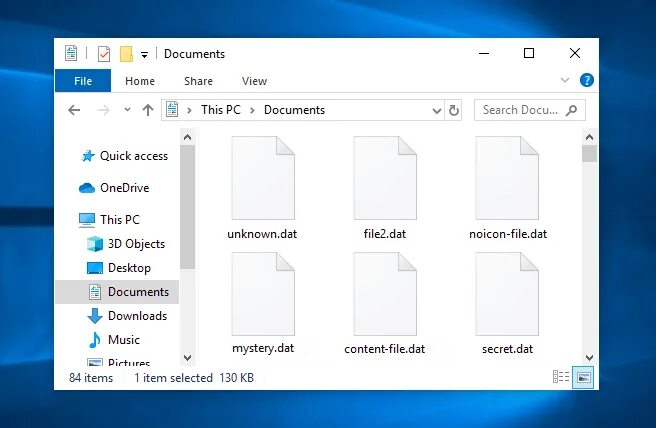The image size is (656, 428).
Task: Click the Search Documents input field
Action: 530,110
